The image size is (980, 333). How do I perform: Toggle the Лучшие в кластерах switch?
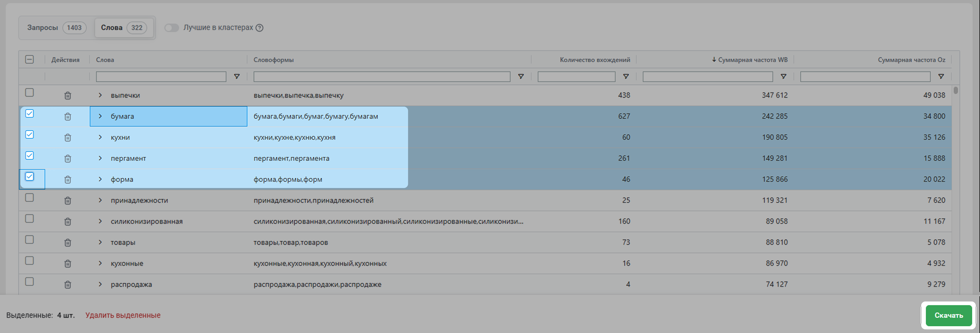coord(171,28)
